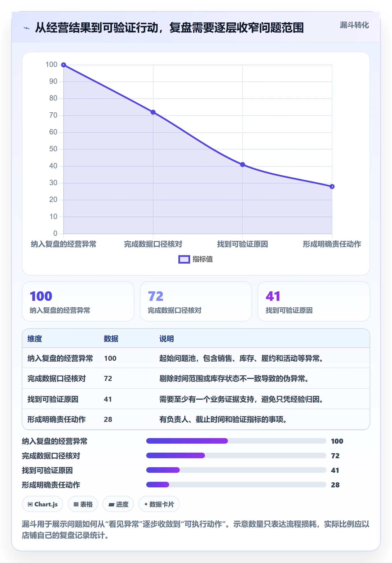The width and height of the screenshot is (392, 563).
Task: Click progress label 找到可验证原因 left of the bar
Action: 47,471
